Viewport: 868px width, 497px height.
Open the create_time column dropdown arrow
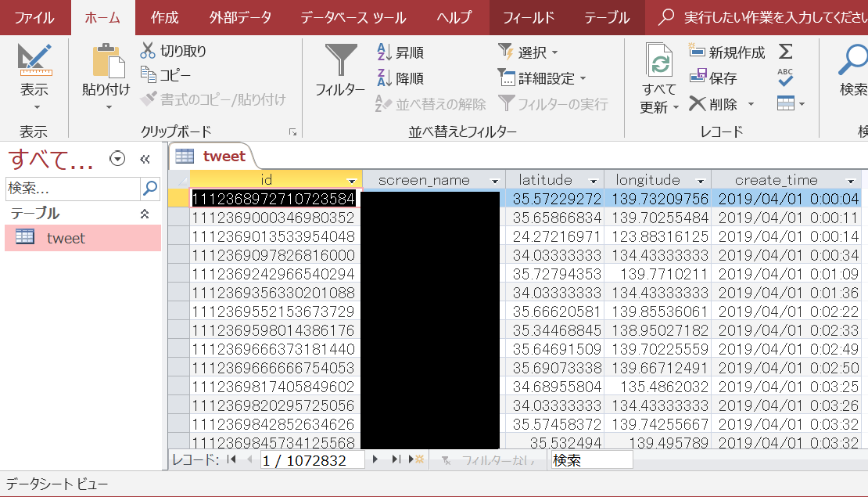pos(851,181)
